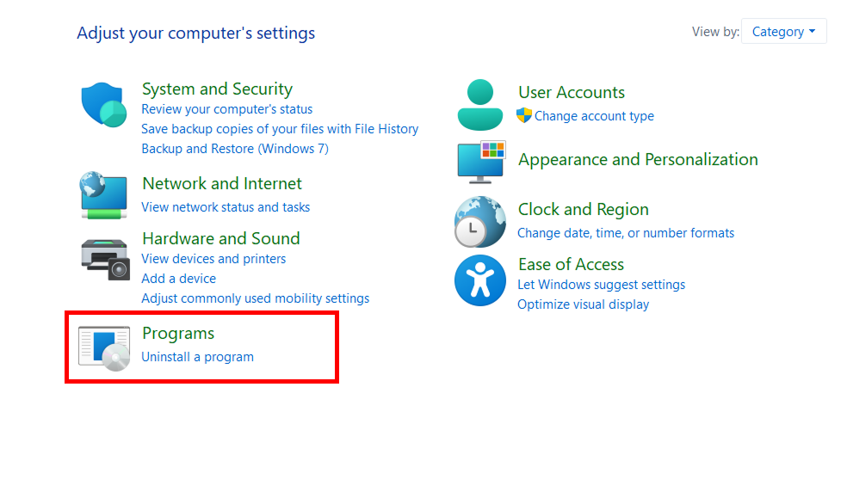Click the Clock and Region globe icon
This screenshot has width=847, height=504.
click(x=479, y=222)
